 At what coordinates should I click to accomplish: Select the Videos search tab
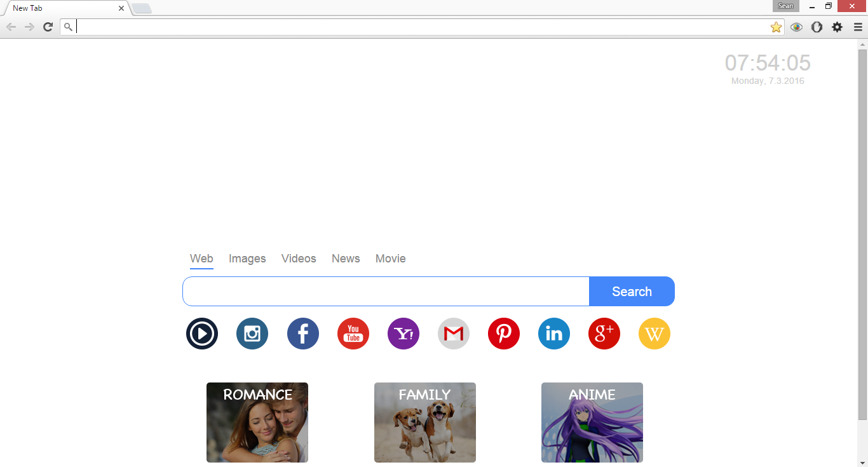point(299,259)
